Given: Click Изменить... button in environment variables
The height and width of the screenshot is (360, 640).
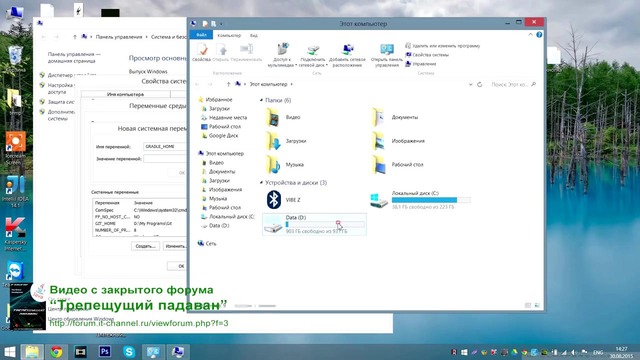Looking at the screenshot, I should [x=176, y=246].
